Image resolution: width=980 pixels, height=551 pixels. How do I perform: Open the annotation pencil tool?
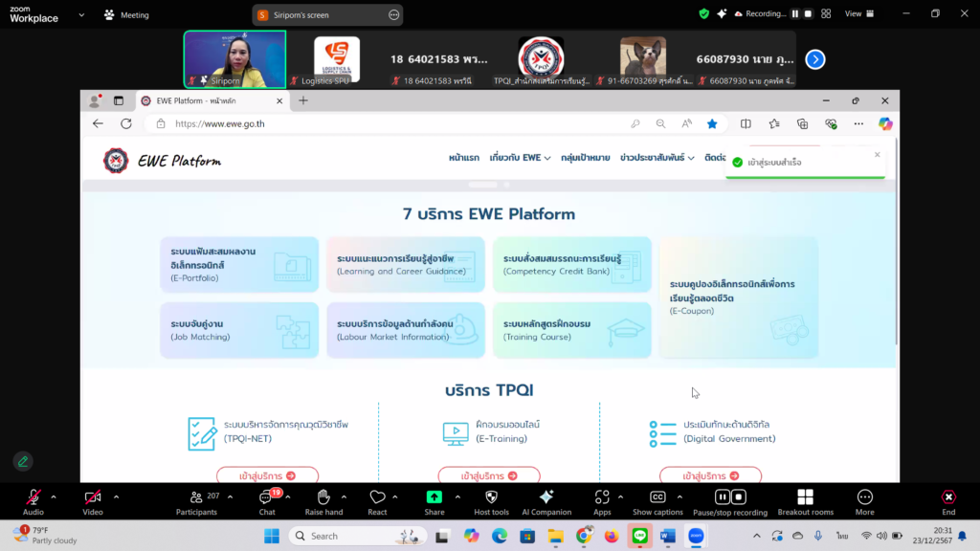pyautogui.click(x=23, y=462)
